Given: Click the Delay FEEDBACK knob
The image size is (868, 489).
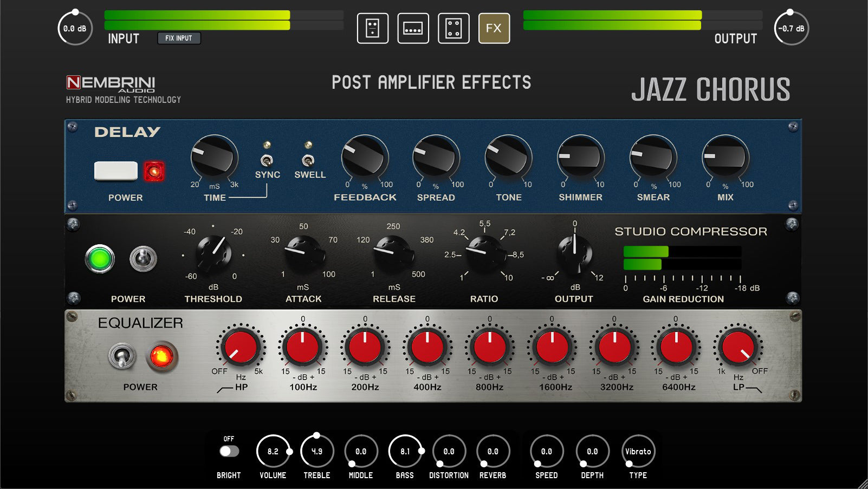Looking at the screenshot, I should (x=365, y=158).
